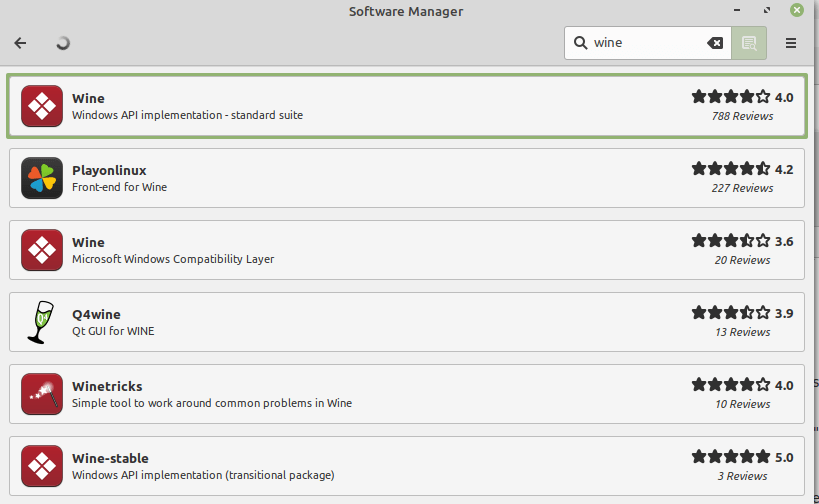Screen dimensions: 819x504
Task: Click the Winetricks title
Action: pyautogui.click(x=107, y=386)
